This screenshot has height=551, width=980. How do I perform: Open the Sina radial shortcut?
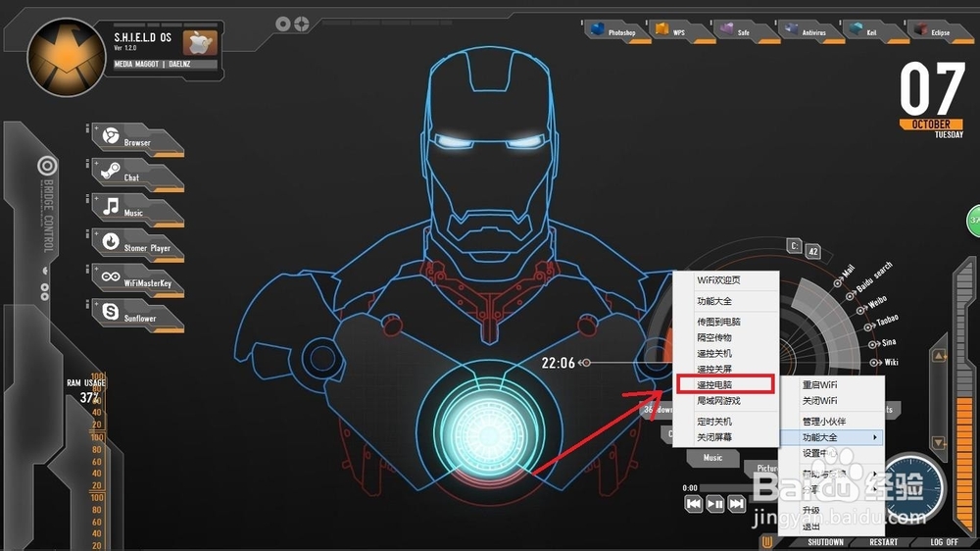(882, 343)
